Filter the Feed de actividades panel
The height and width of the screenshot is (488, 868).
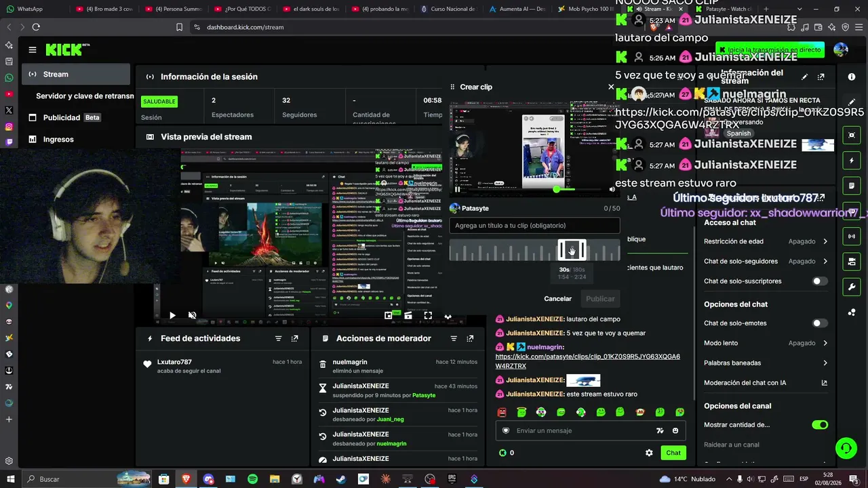[x=278, y=338]
